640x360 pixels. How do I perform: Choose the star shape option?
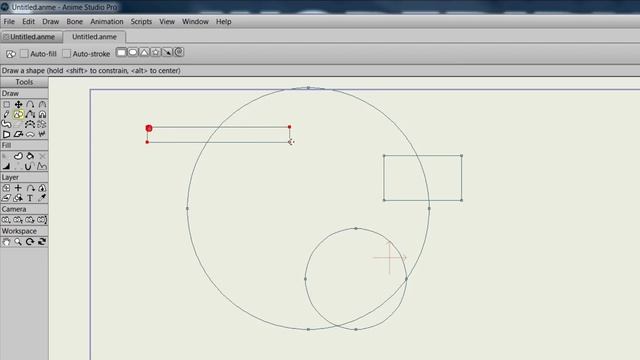pyautogui.click(x=156, y=52)
